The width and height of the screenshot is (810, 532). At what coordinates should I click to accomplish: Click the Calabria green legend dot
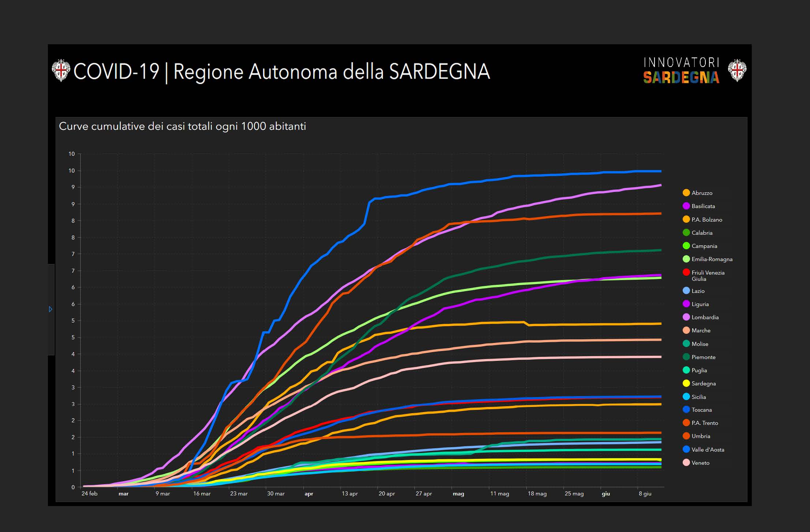tap(686, 233)
